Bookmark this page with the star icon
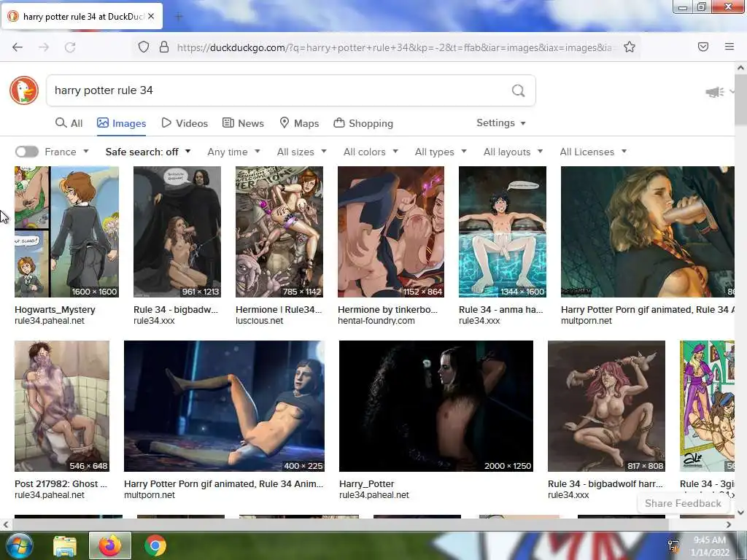This screenshot has width=747, height=560. (630, 47)
